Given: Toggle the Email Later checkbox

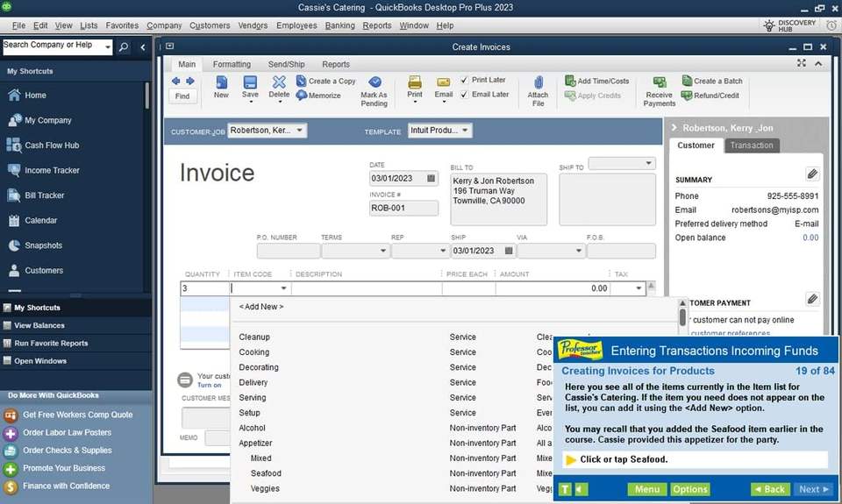Looking at the screenshot, I should [465, 95].
